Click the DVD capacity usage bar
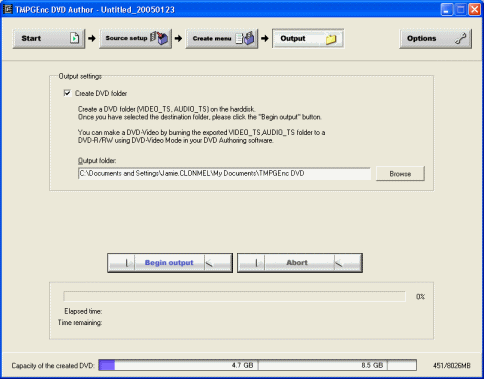484x379 pixels. pyautogui.click(x=257, y=365)
